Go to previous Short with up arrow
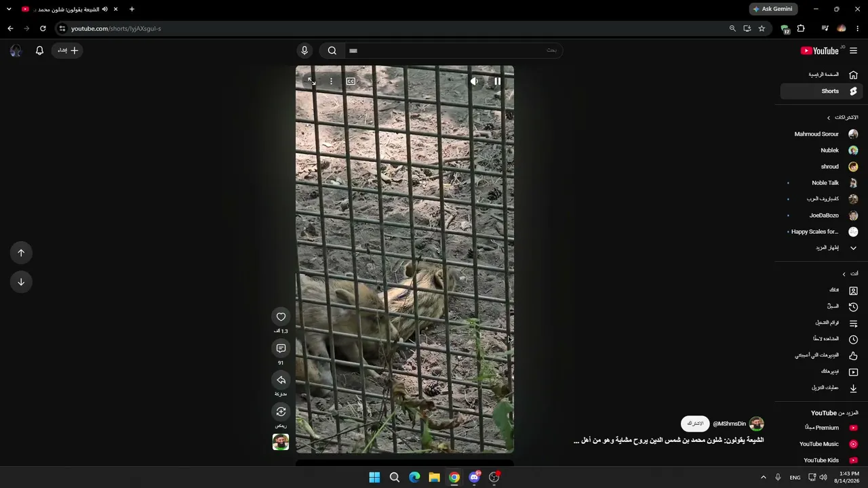 [x=21, y=253]
